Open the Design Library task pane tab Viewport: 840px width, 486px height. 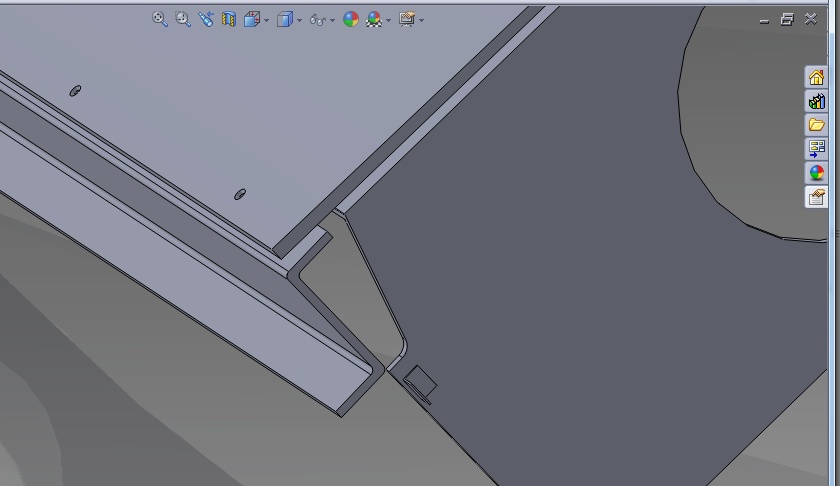816,101
